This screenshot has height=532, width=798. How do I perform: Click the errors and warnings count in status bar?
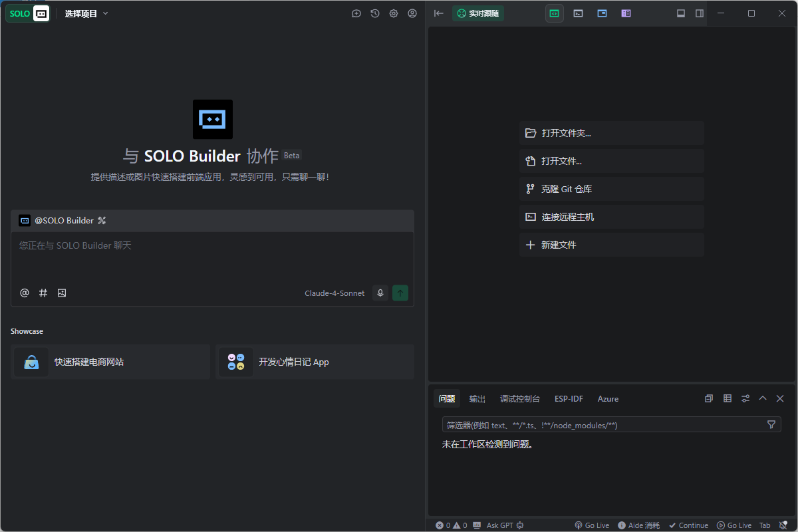[452, 525]
